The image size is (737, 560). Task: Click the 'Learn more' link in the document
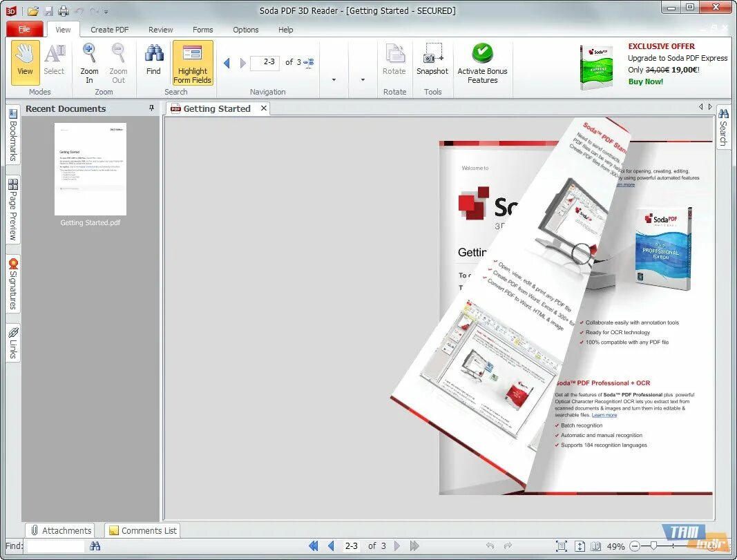click(x=604, y=415)
